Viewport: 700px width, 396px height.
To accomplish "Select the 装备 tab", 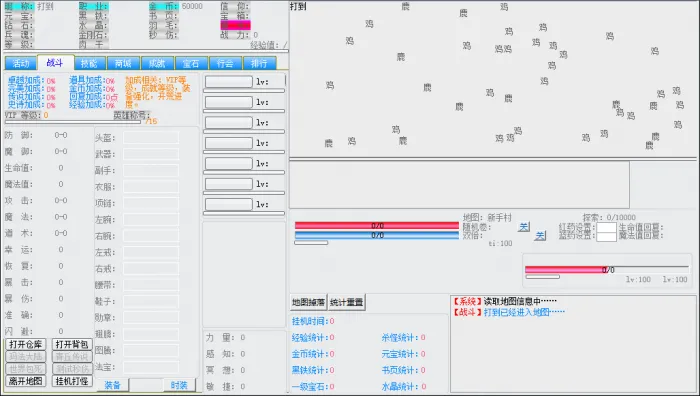I will pos(112,385).
